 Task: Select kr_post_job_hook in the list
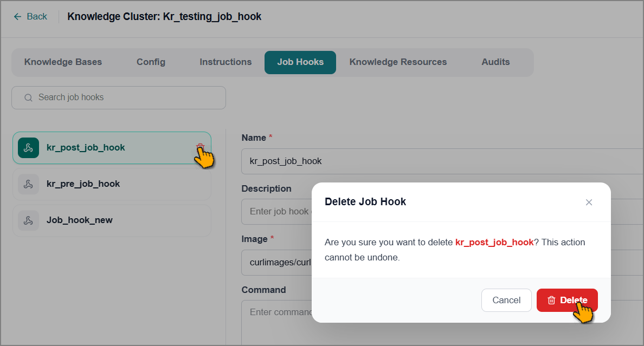click(x=112, y=148)
